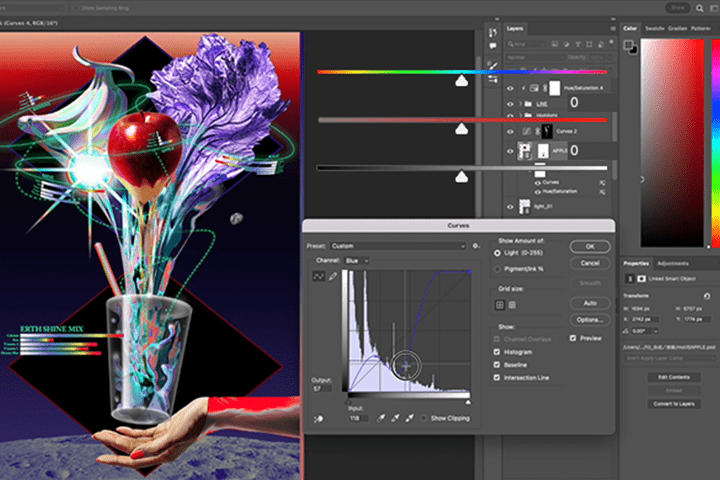
Task: Select the edit points curve tool
Action: tap(318, 276)
